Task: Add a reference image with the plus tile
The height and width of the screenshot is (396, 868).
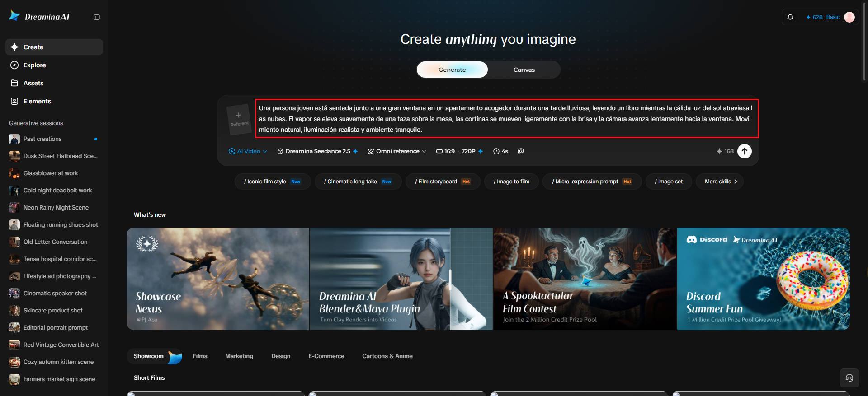Action: click(239, 119)
